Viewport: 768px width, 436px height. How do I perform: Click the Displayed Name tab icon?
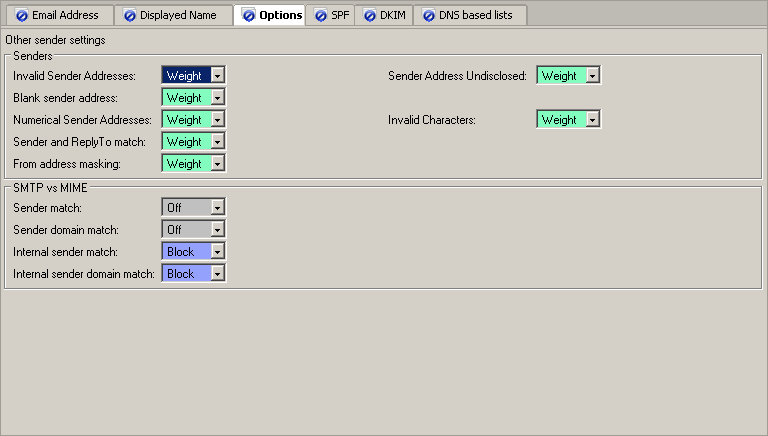tap(129, 16)
